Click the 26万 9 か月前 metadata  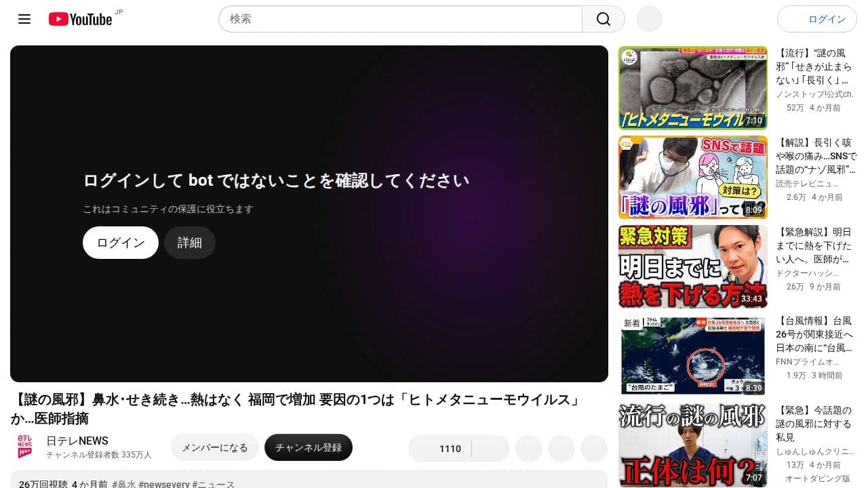[814, 287]
